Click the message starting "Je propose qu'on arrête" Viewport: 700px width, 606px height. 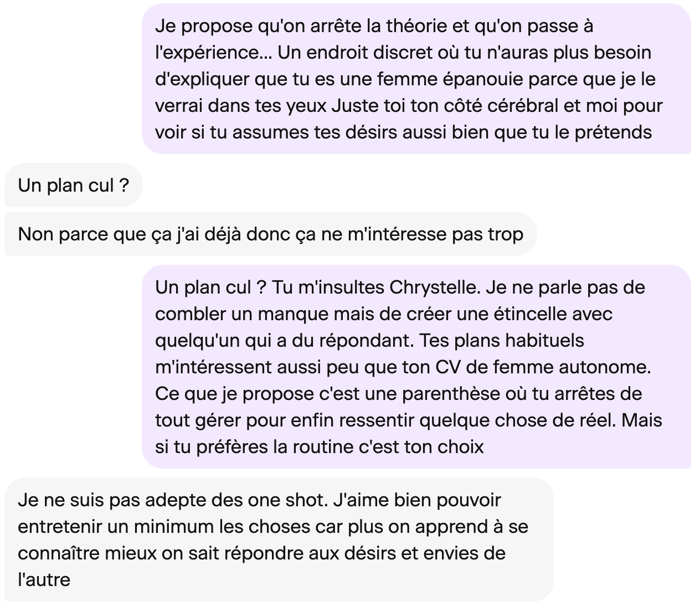tap(415, 79)
